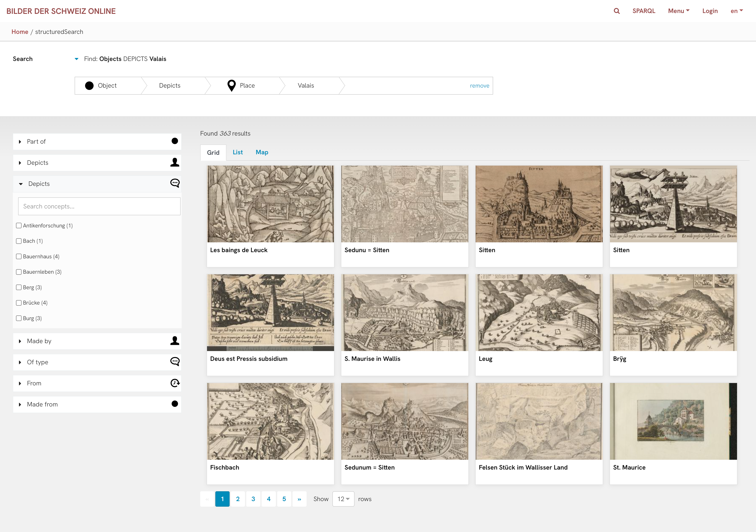The image size is (756, 532).
Task: Open SPARQL from the header
Action: click(644, 11)
